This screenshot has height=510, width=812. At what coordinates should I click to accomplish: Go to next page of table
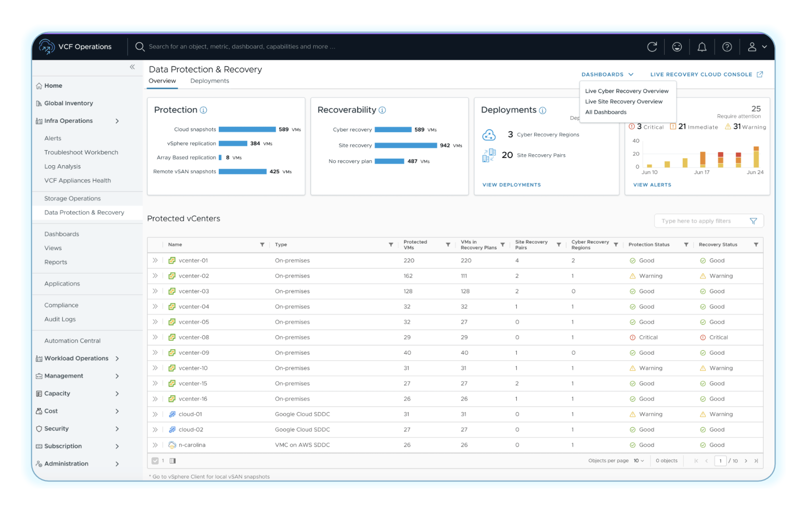pyautogui.click(x=746, y=461)
